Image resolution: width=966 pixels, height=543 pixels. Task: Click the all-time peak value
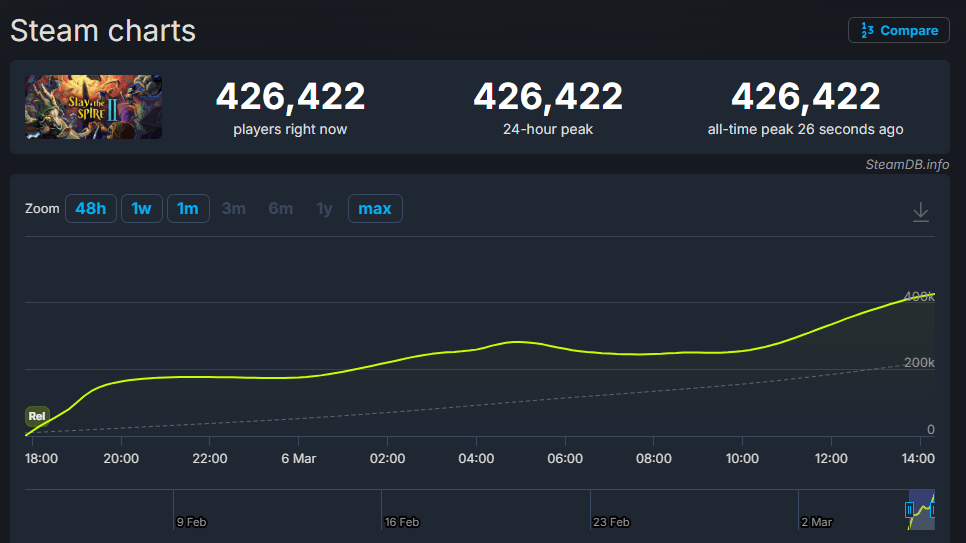point(805,97)
